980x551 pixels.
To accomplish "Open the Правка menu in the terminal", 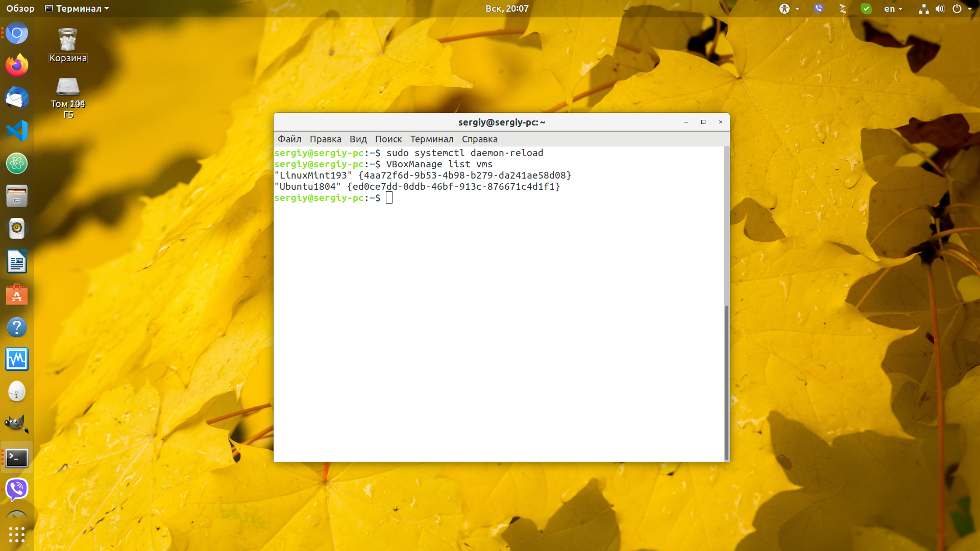I will tap(326, 139).
